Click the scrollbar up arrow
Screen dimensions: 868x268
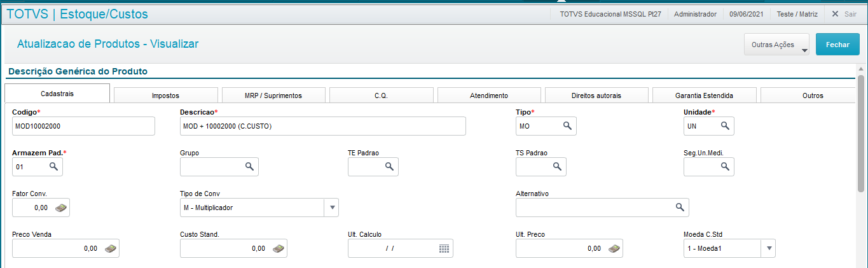click(x=861, y=68)
